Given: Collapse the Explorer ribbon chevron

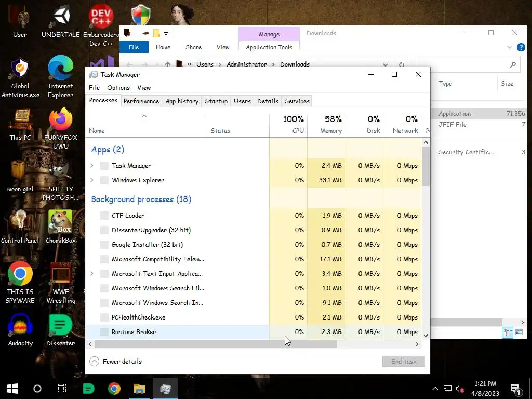Looking at the screenshot, I should tap(509, 47).
